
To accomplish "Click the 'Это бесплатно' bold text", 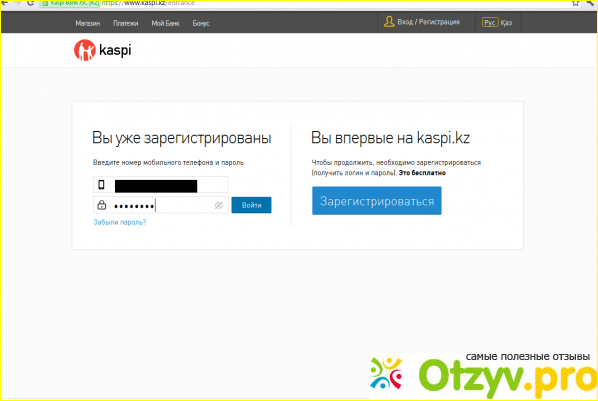I will pos(422,173).
